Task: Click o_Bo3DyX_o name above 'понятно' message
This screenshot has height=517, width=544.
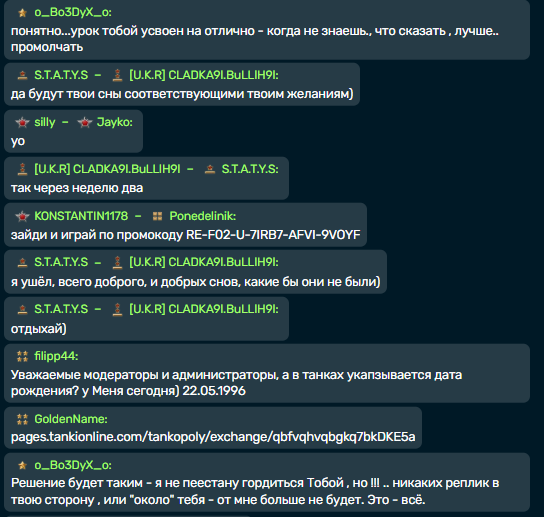Action: (x=73, y=12)
